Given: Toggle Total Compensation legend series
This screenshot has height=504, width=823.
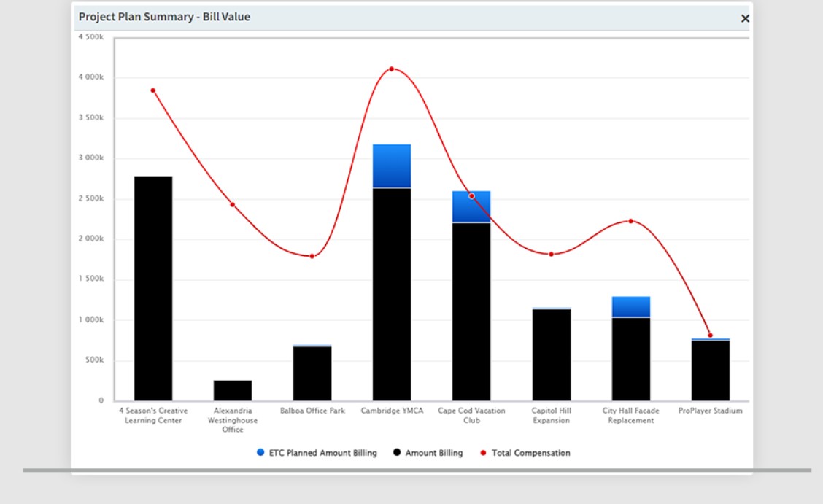Looking at the screenshot, I should 525,453.
